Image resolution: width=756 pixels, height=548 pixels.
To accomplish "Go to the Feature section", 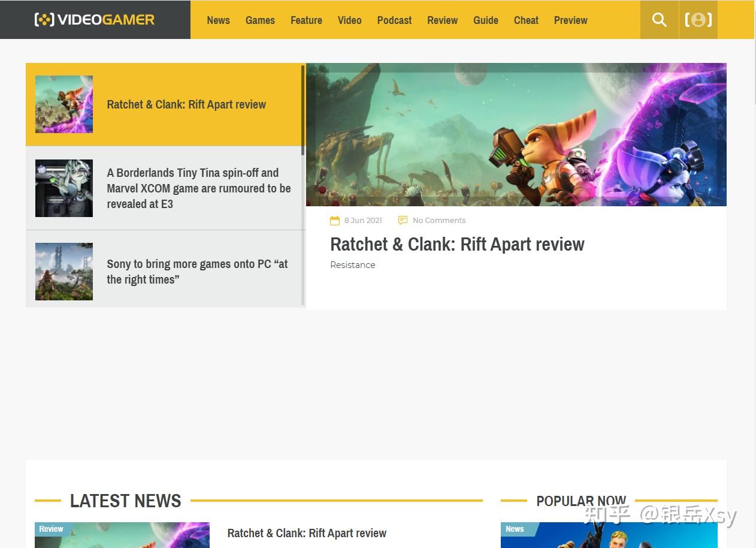I will click(x=306, y=20).
